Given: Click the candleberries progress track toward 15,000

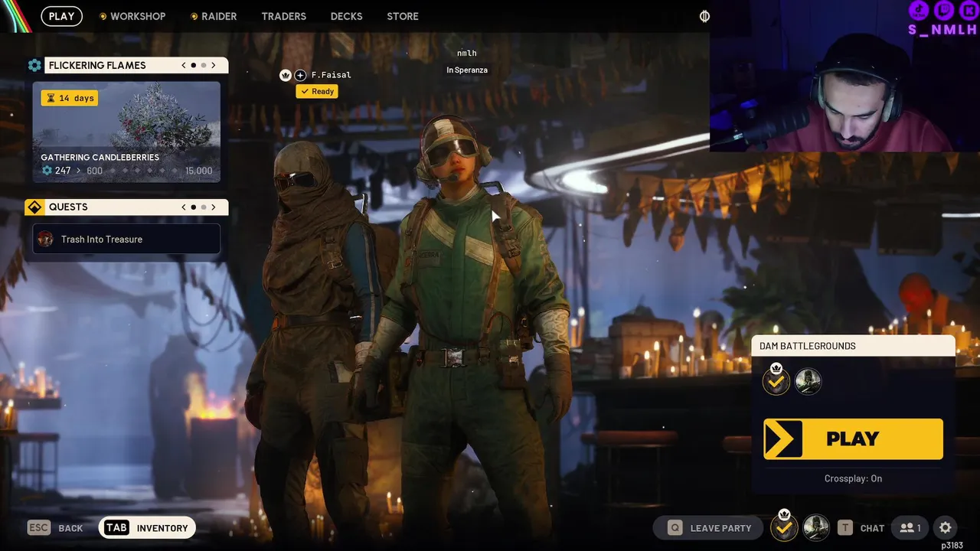Looking at the screenshot, I should [144, 171].
